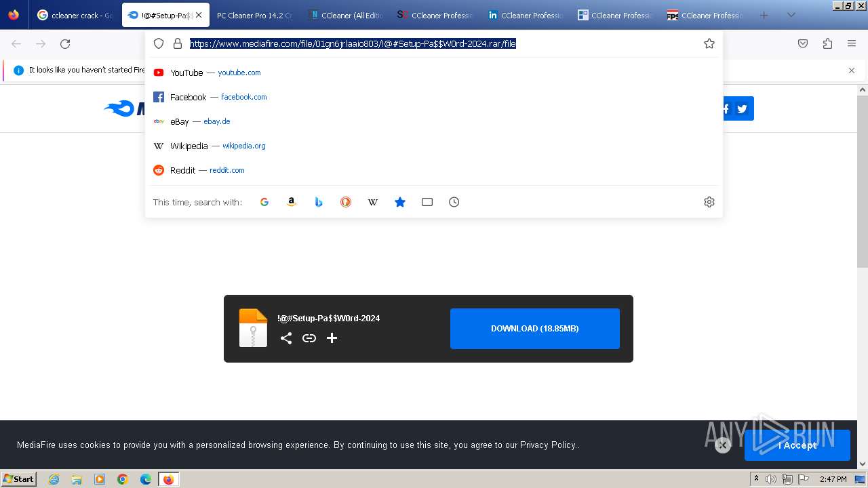The width and height of the screenshot is (868, 488).
Task: Reload the current page
Action: coord(65,43)
